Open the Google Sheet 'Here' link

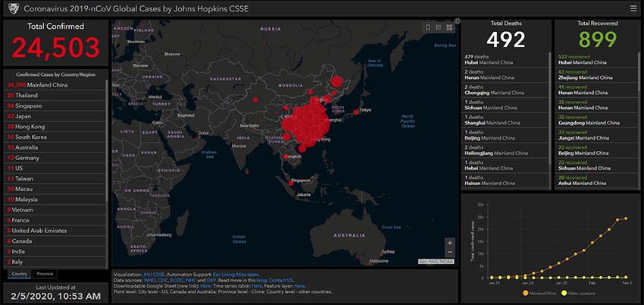coord(205,286)
